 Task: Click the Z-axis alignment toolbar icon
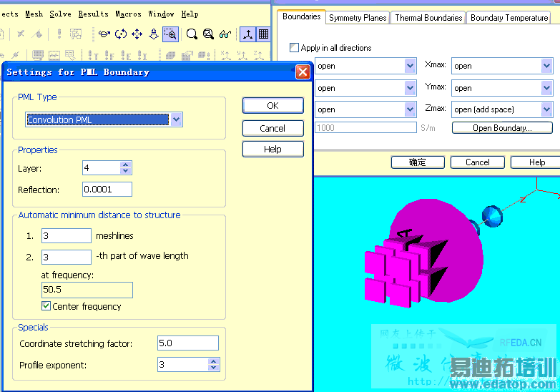pyautogui.click(x=259, y=55)
